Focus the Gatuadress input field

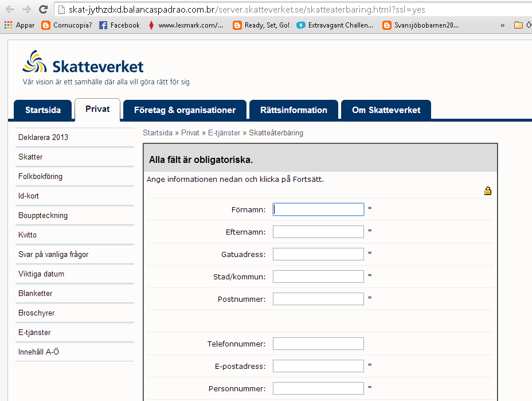pos(318,254)
